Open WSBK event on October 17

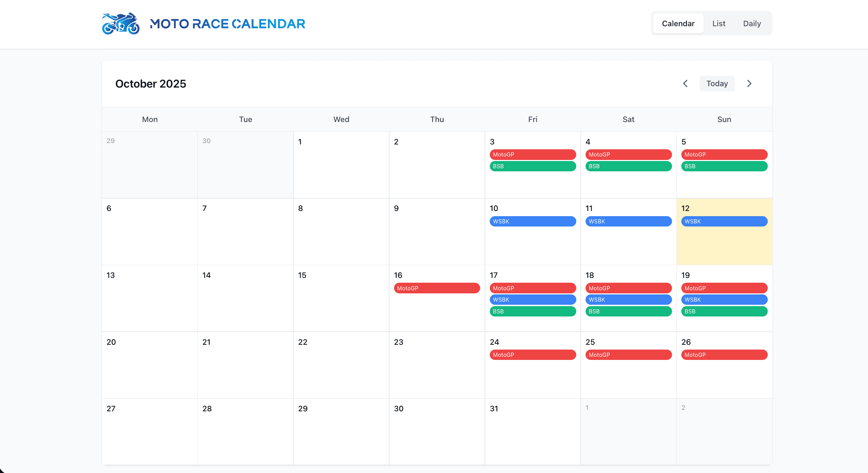coord(533,300)
